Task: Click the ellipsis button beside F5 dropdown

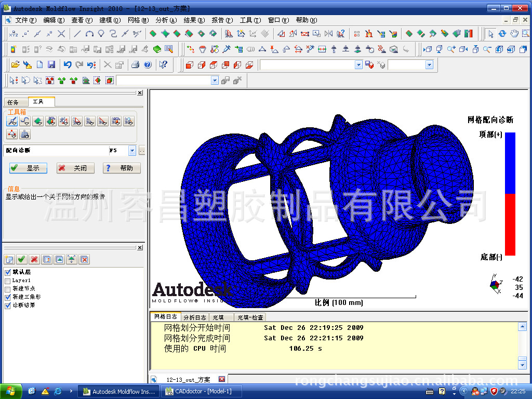Action: click(x=141, y=150)
